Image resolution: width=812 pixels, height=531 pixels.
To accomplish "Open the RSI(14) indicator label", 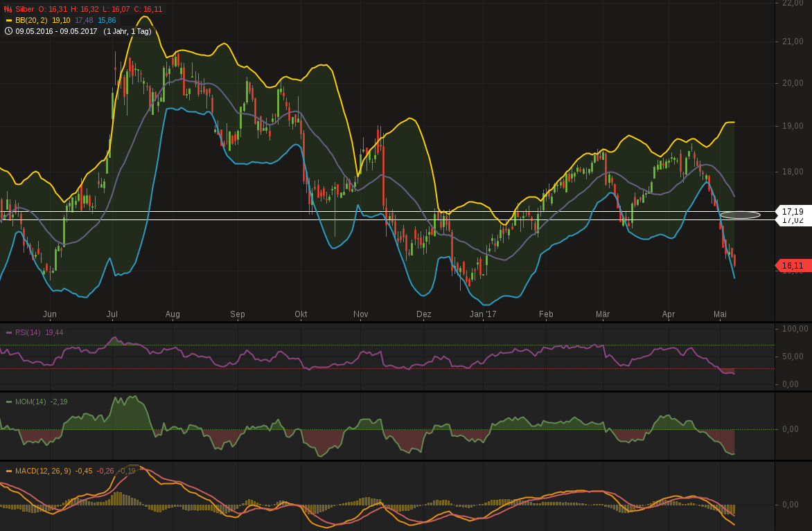I will 28,332.
